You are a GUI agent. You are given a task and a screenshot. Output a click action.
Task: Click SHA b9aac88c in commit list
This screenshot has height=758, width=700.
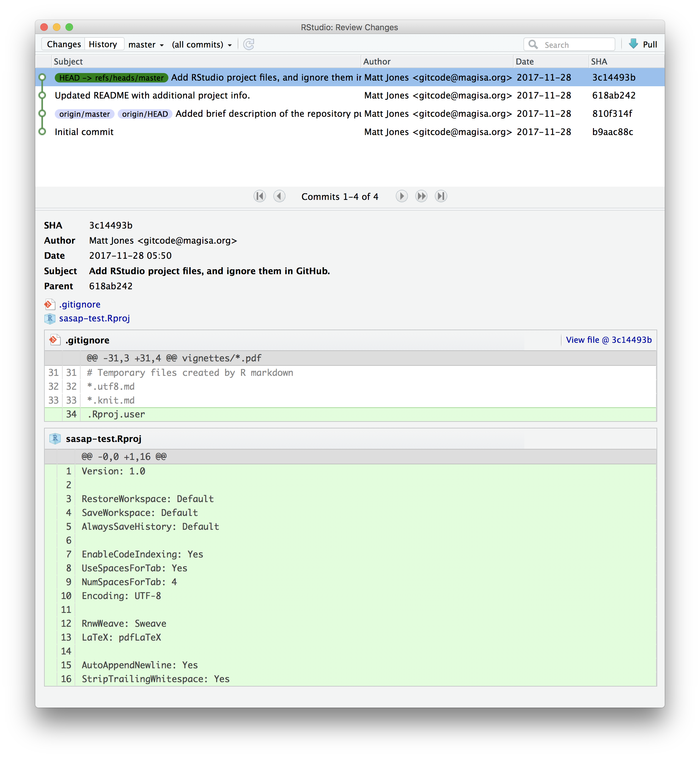tap(612, 132)
